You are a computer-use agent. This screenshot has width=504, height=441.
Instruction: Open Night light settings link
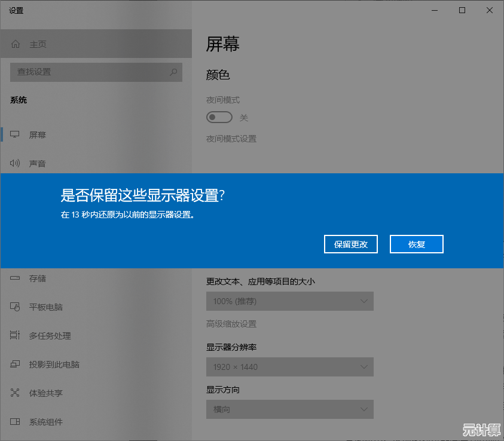[x=231, y=139]
